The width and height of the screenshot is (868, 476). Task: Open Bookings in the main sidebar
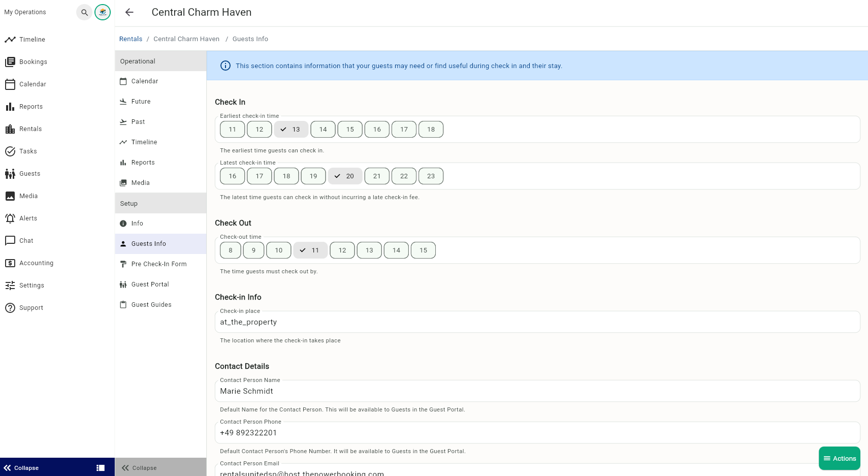point(57,62)
